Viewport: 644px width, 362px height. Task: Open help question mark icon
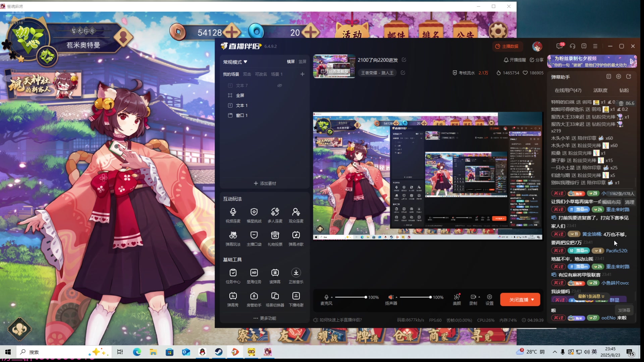[x=584, y=46]
